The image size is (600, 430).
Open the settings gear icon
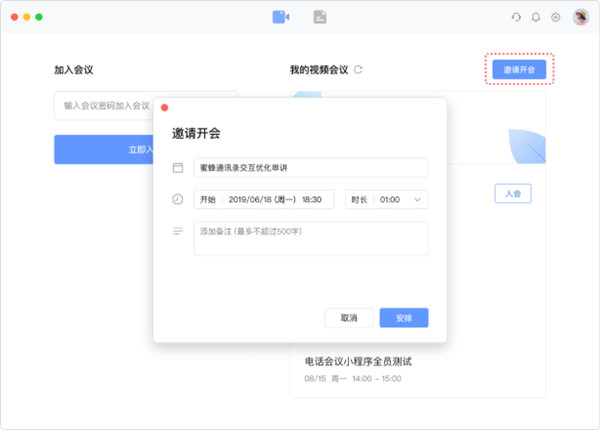pyautogui.click(x=556, y=17)
